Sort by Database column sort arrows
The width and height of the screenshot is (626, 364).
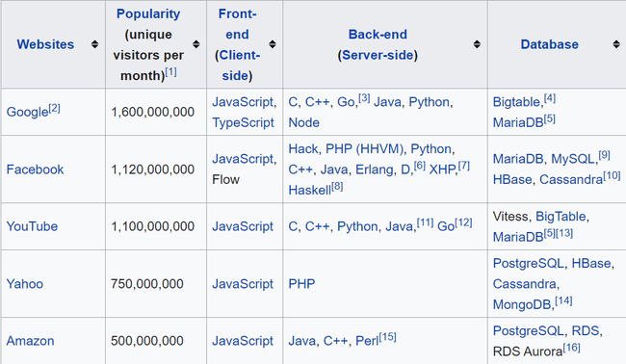[x=616, y=44]
